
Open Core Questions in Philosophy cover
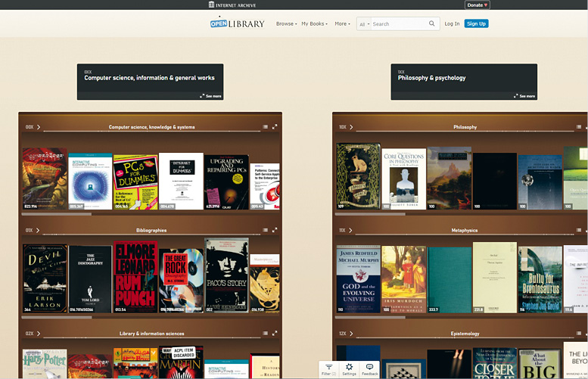[403, 179]
